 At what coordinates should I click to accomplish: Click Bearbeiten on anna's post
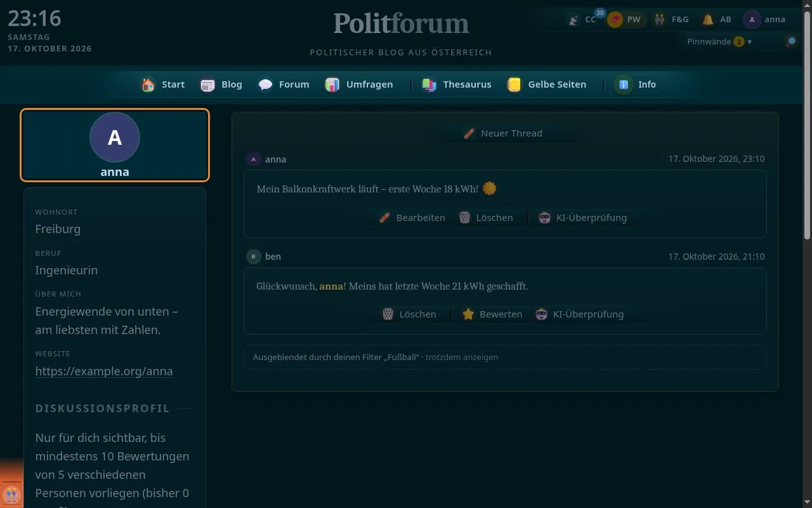412,218
